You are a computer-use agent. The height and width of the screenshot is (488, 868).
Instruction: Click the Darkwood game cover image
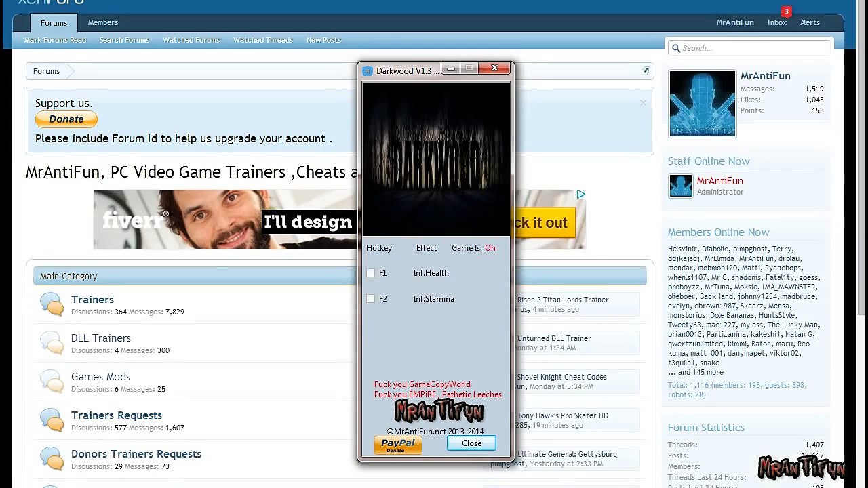[437, 159]
